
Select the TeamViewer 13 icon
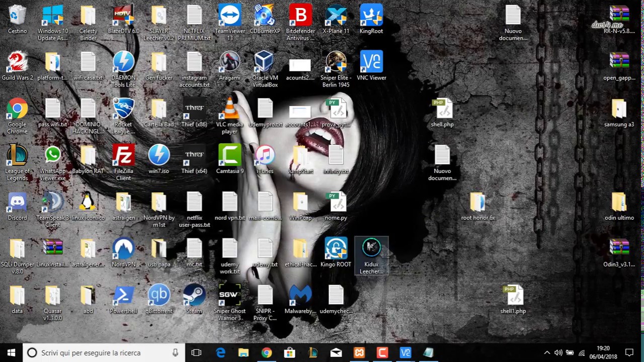(x=229, y=23)
